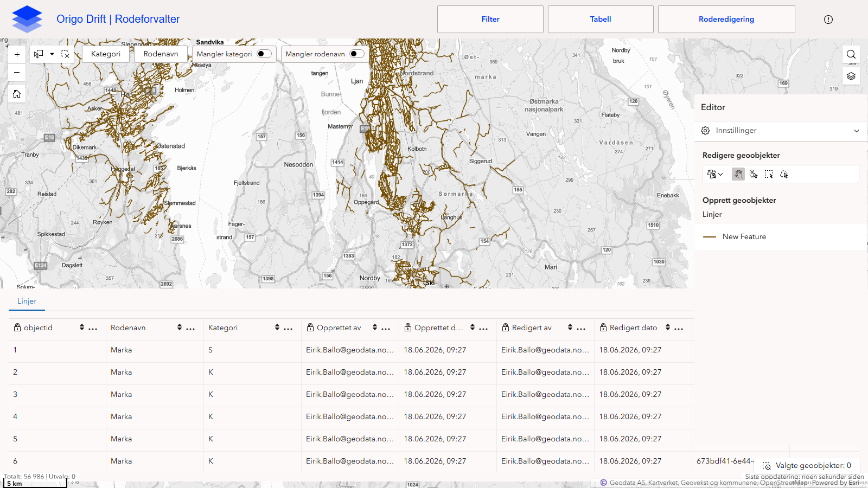The width and height of the screenshot is (868, 488).
Task: Sort by objectid column
Action: (x=82, y=328)
